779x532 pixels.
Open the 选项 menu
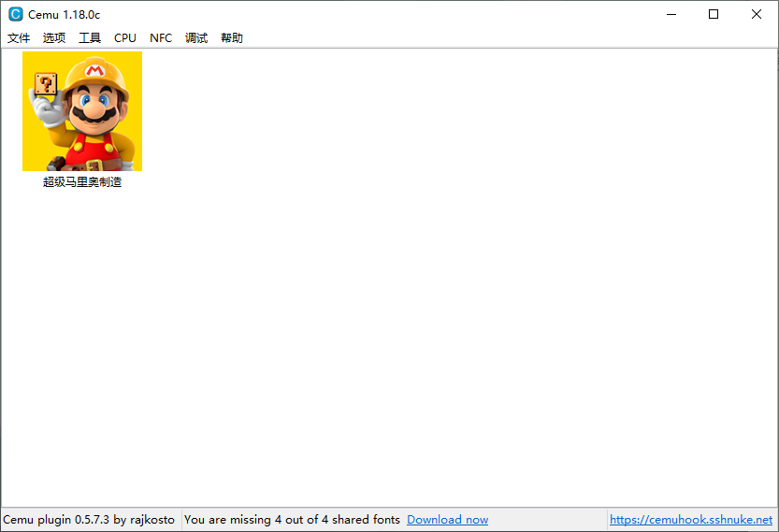point(54,37)
